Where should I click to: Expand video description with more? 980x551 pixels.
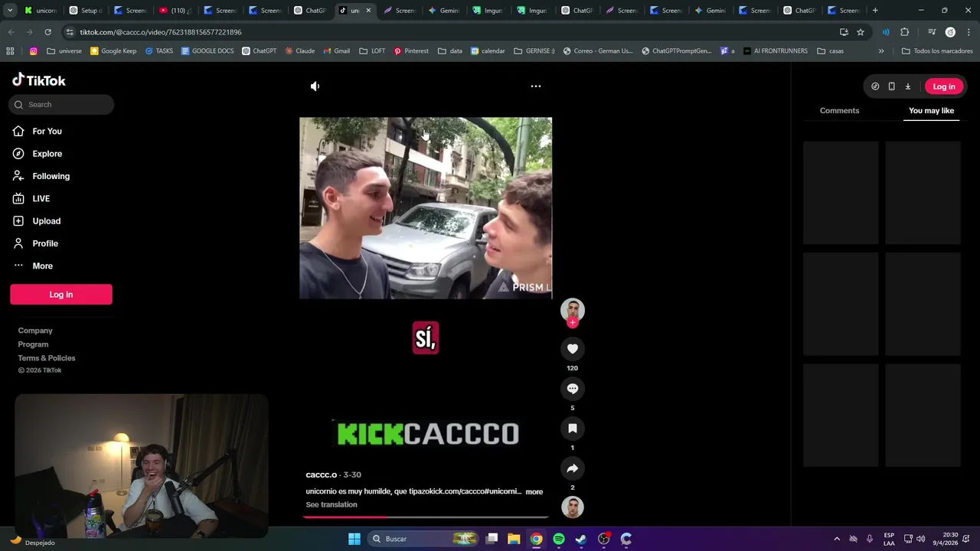[x=534, y=492]
